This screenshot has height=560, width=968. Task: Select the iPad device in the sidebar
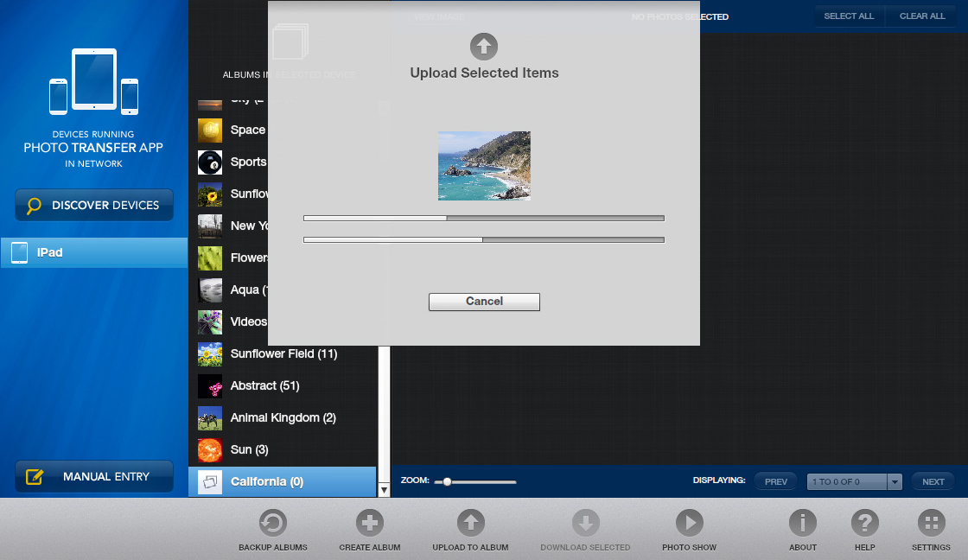(93, 253)
